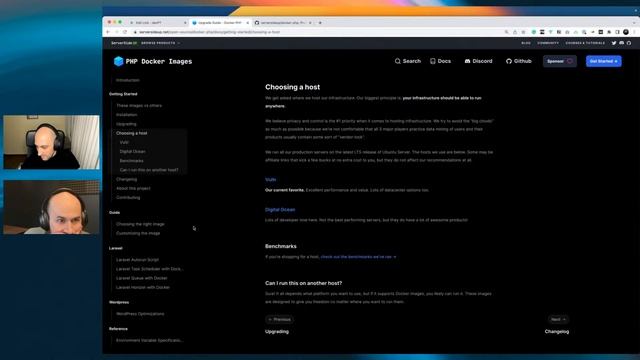
Task: Open Introduction in the sidebar
Action: coord(128,80)
